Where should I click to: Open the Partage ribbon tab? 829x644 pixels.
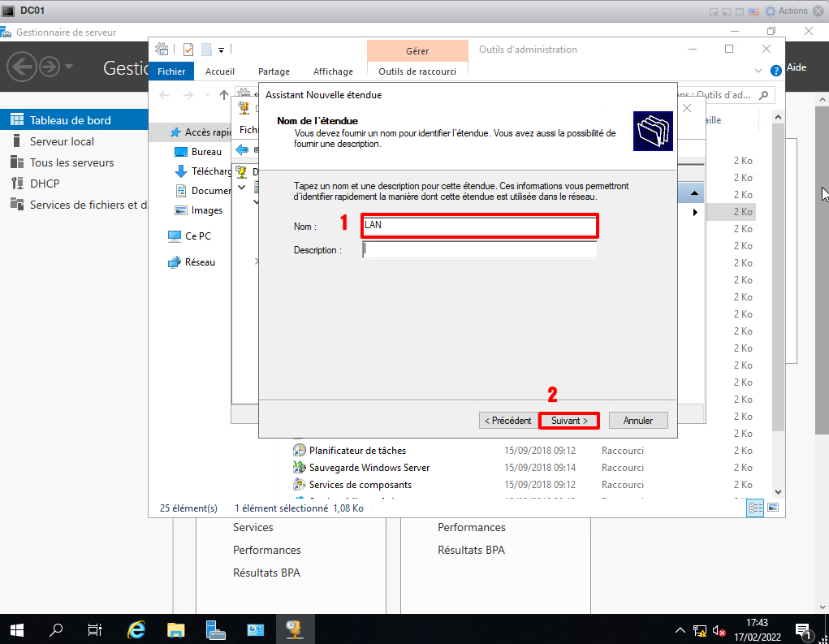(x=274, y=71)
